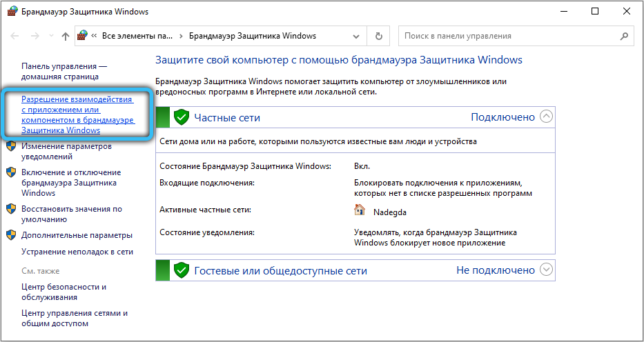The image size is (644, 342).
Task: Click shield icon beside 'Включение и отключение брандмауэра'
Action: click(x=11, y=173)
